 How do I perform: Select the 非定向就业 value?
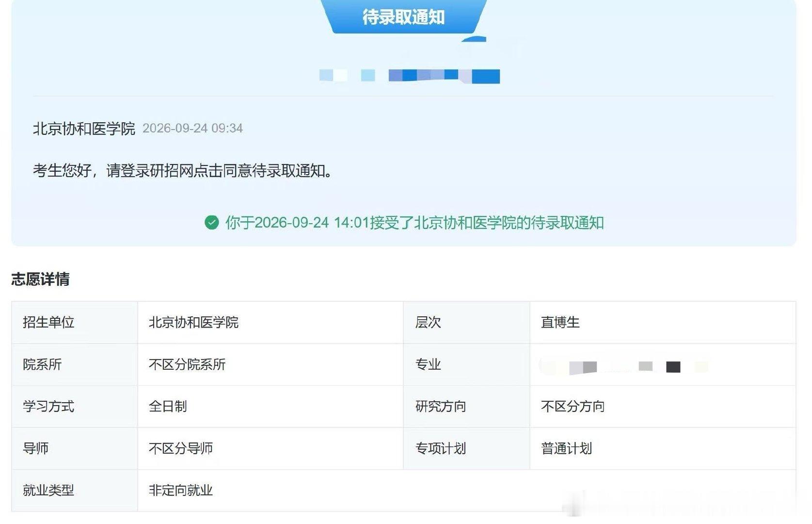click(x=181, y=491)
